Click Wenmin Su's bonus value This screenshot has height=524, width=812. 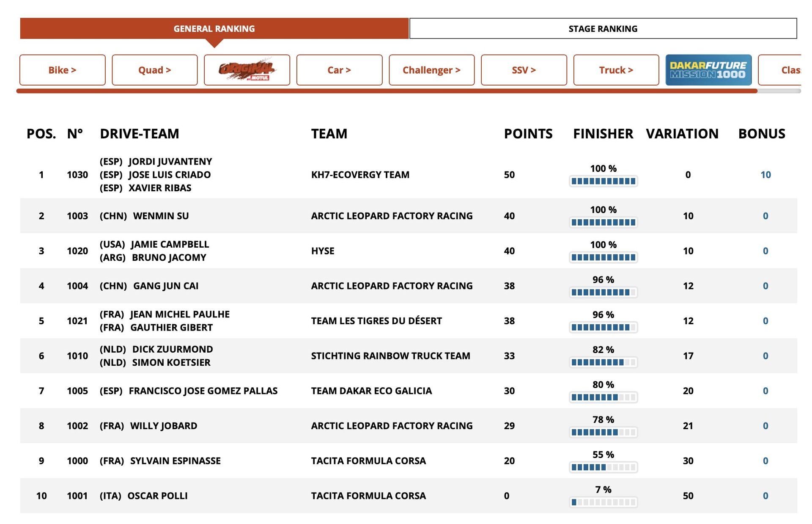click(765, 216)
